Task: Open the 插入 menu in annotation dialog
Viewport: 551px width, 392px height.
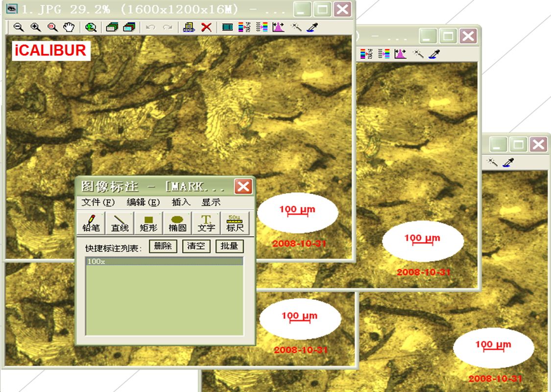Action: tap(180, 202)
